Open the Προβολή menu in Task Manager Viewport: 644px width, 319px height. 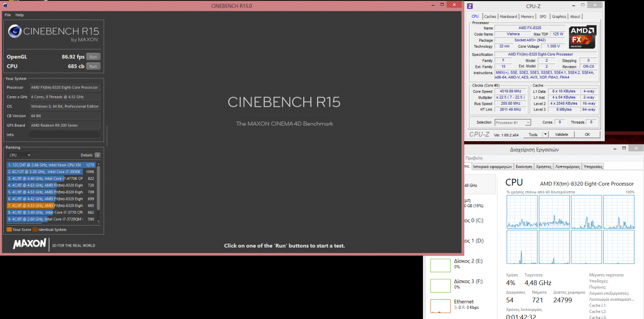tap(473, 158)
